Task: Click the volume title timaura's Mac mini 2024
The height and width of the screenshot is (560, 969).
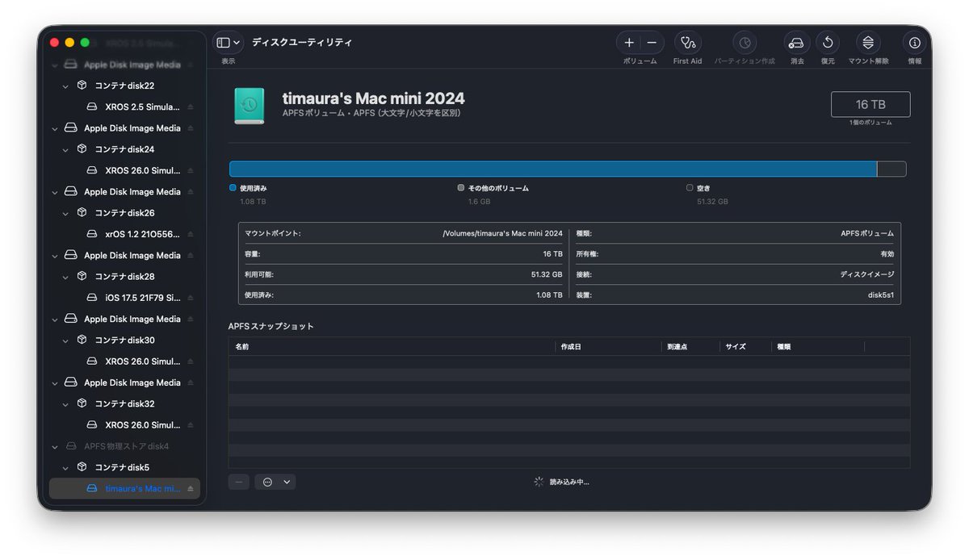Action: tap(374, 98)
